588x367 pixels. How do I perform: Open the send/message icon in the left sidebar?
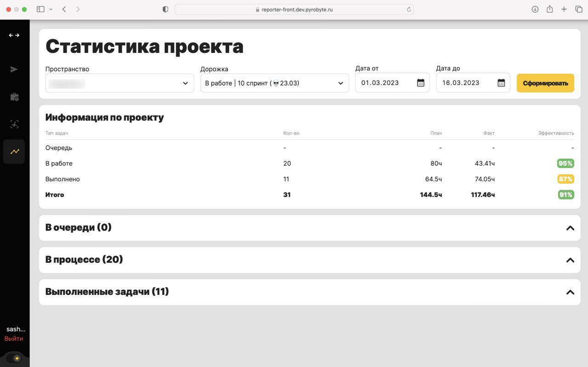click(14, 69)
